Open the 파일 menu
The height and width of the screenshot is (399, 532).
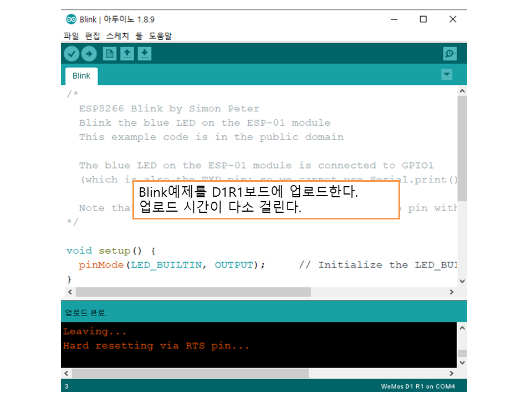(x=71, y=36)
